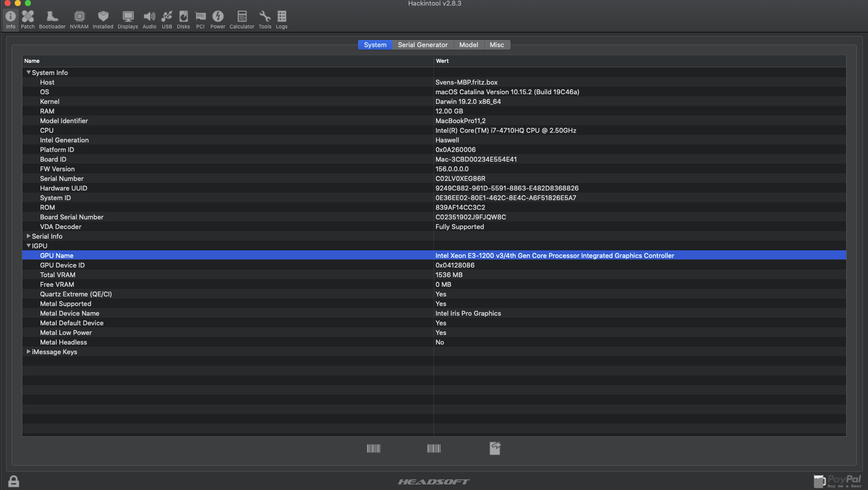Image resolution: width=868 pixels, height=490 pixels.
Task: Open the Bootloader toolbar section
Action: pos(52,20)
